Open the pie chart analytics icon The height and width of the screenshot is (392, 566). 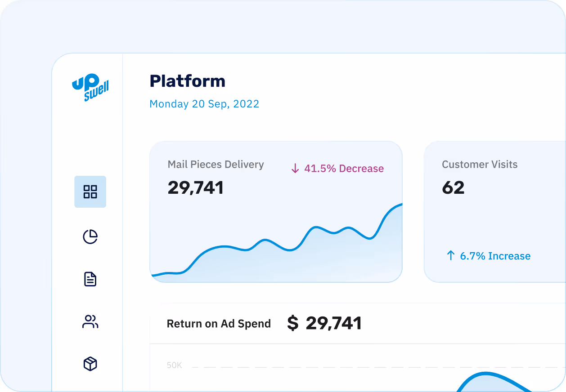coord(90,236)
